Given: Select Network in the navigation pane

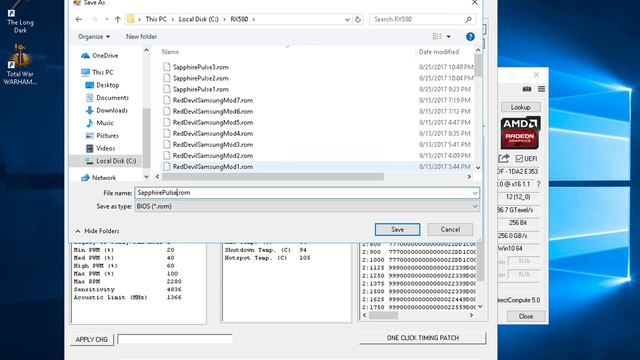Looking at the screenshot, I should click(x=98, y=178).
